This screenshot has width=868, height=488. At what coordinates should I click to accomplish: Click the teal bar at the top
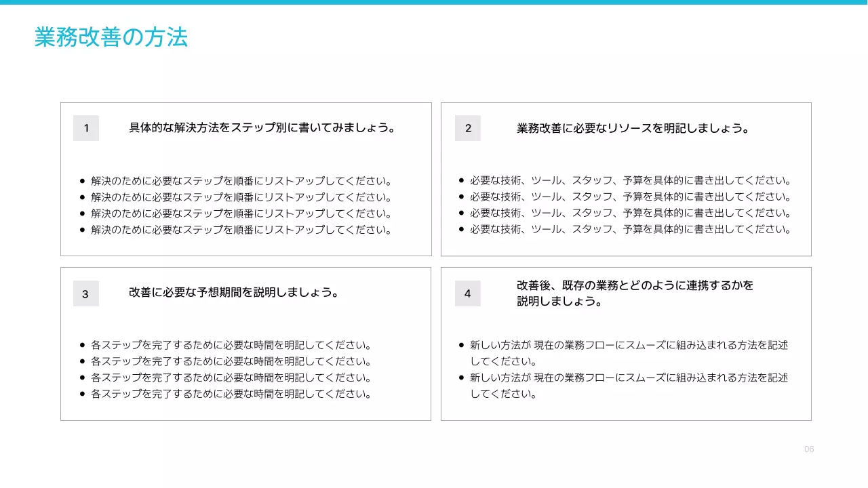pyautogui.click(x=434, y=3)
